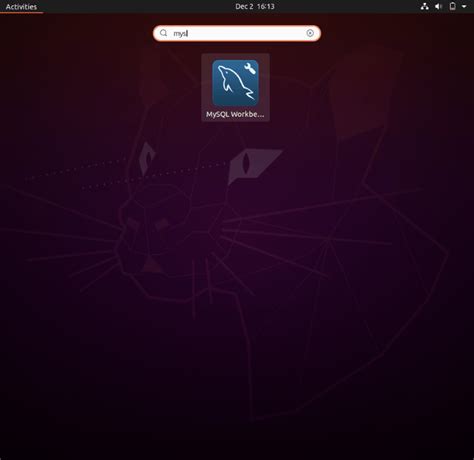The image size is (474, 460).
Task: Click the time "16:13" in top bar
Action: pyautogui.click(x=266, y=6)
